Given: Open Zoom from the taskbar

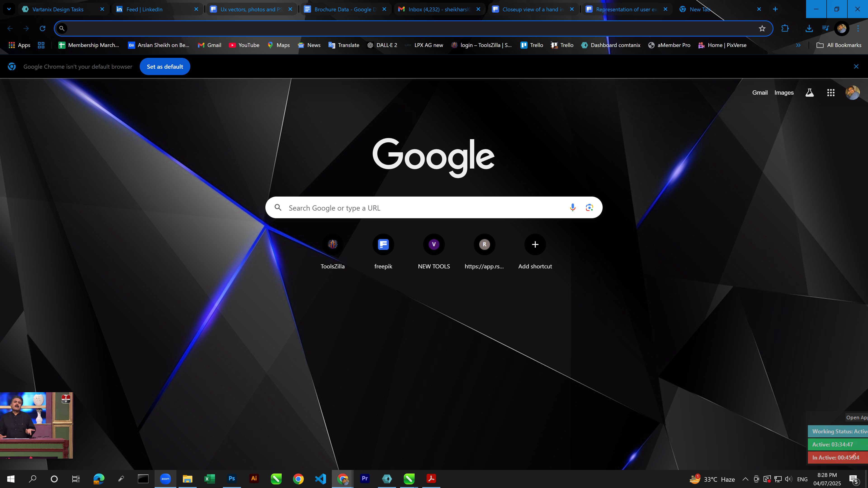Looking at the screenshot, I should click(x=165, y=479).
